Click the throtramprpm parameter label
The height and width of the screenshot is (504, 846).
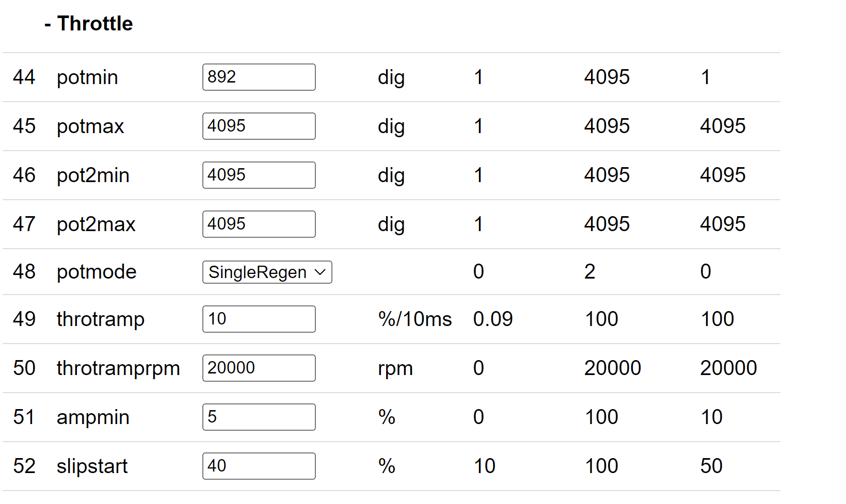[x=118, y=368]
